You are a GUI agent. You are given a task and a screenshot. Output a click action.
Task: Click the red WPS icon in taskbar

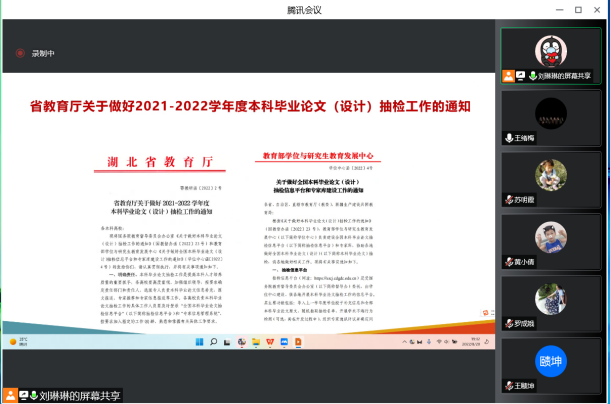269,341
